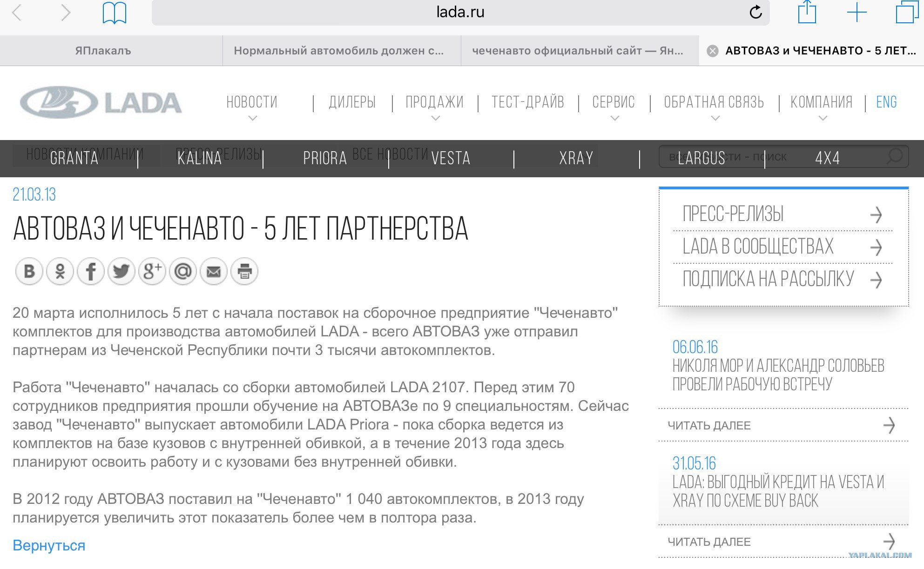Open the Safari share sheet icon

pos(807,12)
